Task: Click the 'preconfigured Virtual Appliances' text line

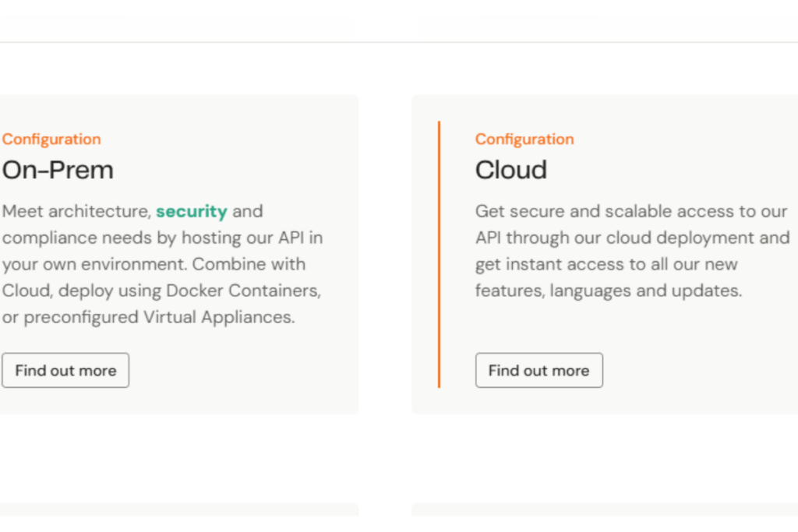Action: pyautogui.click(x=148, y=317)
